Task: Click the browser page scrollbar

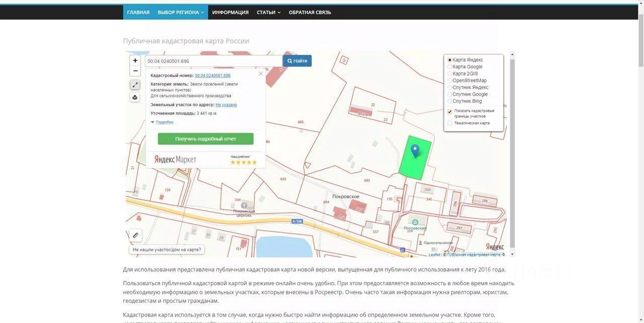Action: coord(640,40)
